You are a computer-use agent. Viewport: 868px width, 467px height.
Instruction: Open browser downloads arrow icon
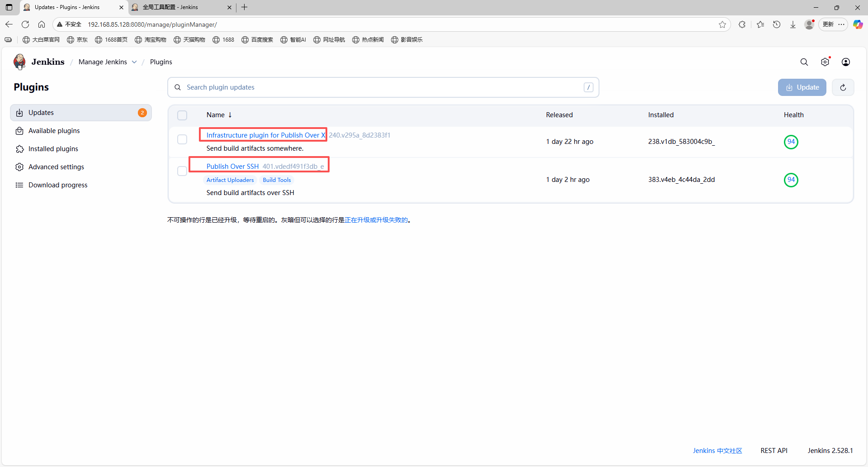[793, 24]
